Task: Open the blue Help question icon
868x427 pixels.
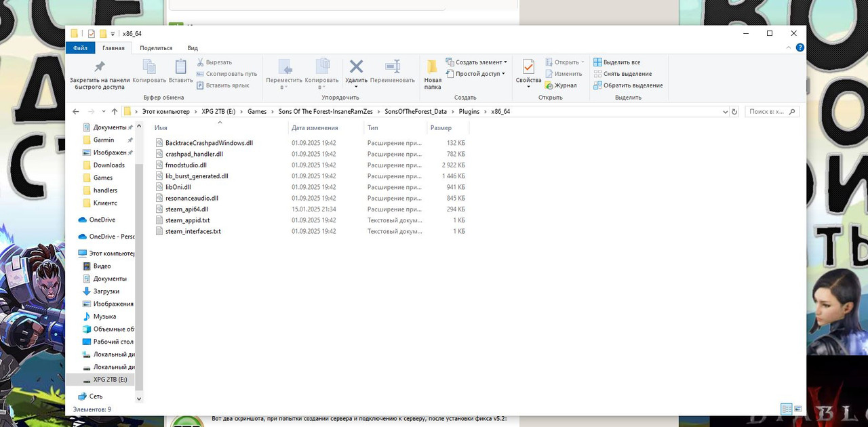Action: (800, 47)
